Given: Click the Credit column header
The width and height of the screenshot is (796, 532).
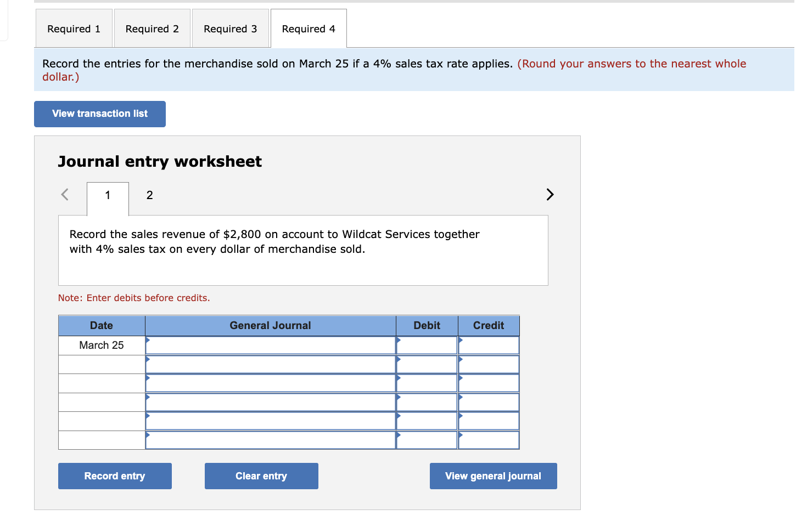Looking at the screenshot, I should [x=489, y=326].
